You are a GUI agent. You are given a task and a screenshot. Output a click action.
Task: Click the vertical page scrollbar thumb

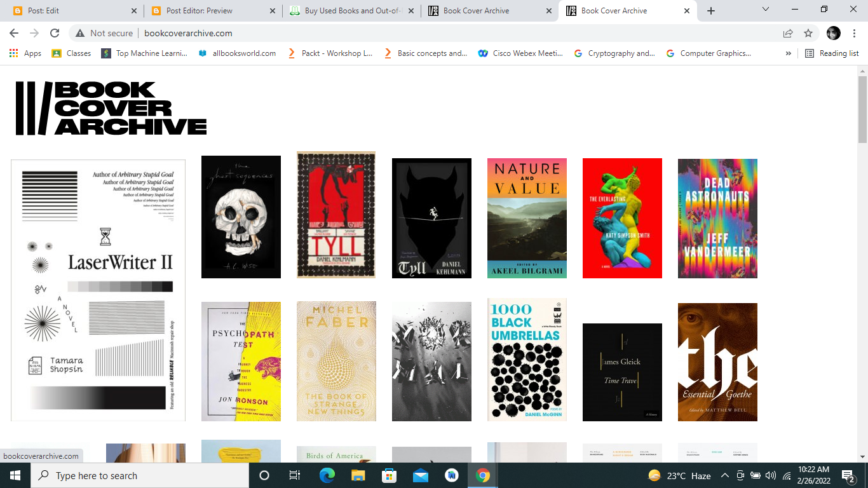862,109
